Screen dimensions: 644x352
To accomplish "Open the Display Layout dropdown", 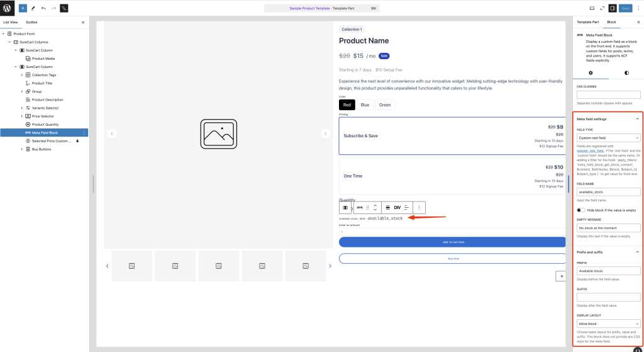I will point(608,324).
